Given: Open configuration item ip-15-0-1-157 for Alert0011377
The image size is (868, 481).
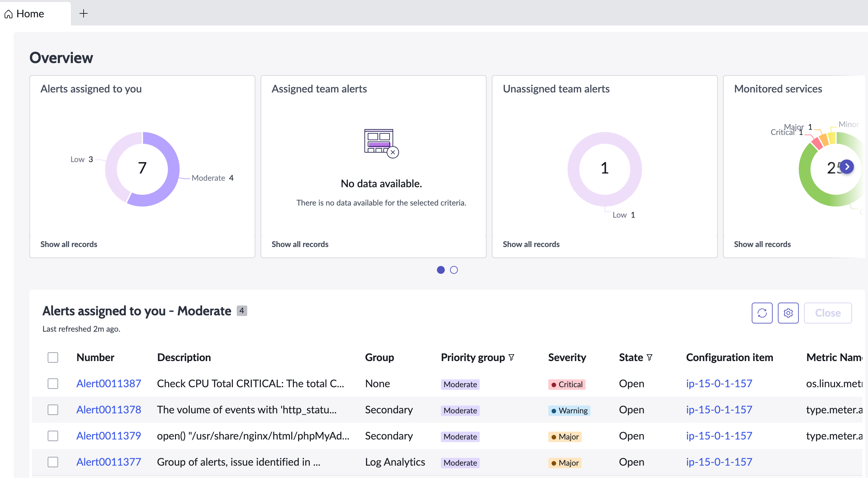Looking at the screenshot, I should (x=719, y=462).
